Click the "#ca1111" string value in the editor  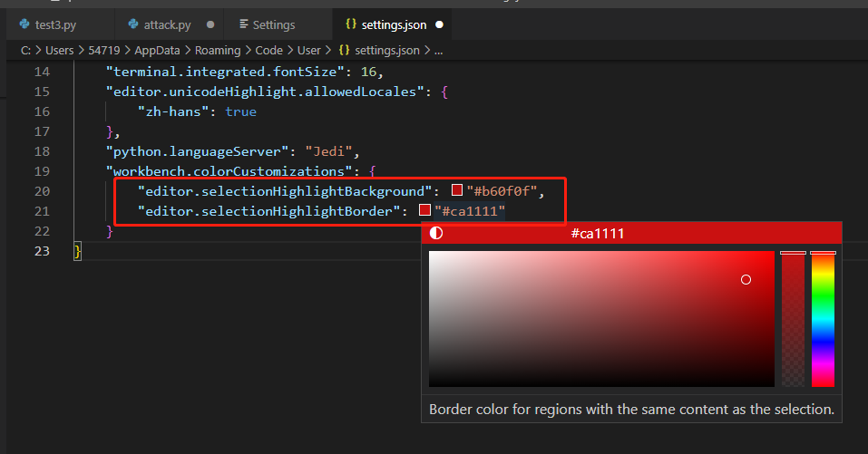coord(470,211)
